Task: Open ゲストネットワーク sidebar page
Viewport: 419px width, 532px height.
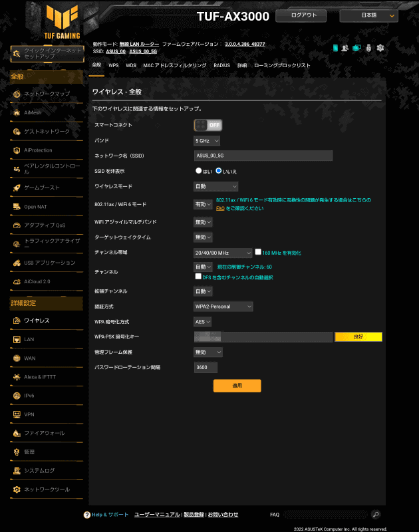Action: click(47, 131)
